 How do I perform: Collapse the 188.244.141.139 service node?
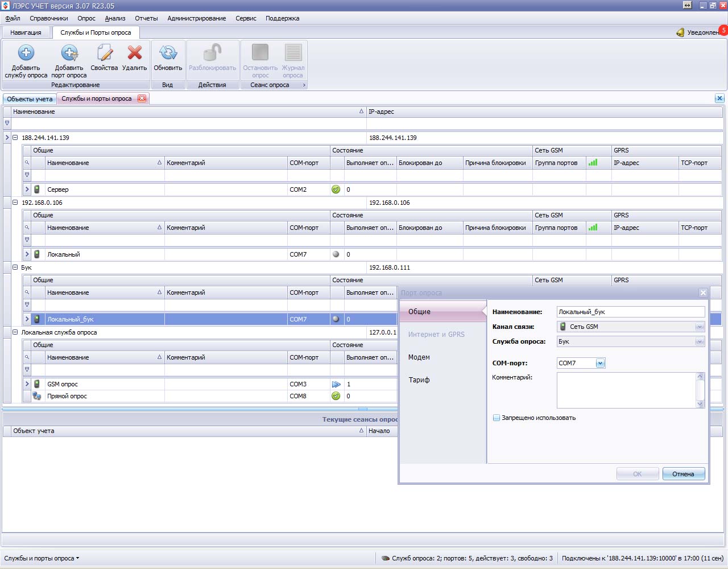[x=15, y=138]
